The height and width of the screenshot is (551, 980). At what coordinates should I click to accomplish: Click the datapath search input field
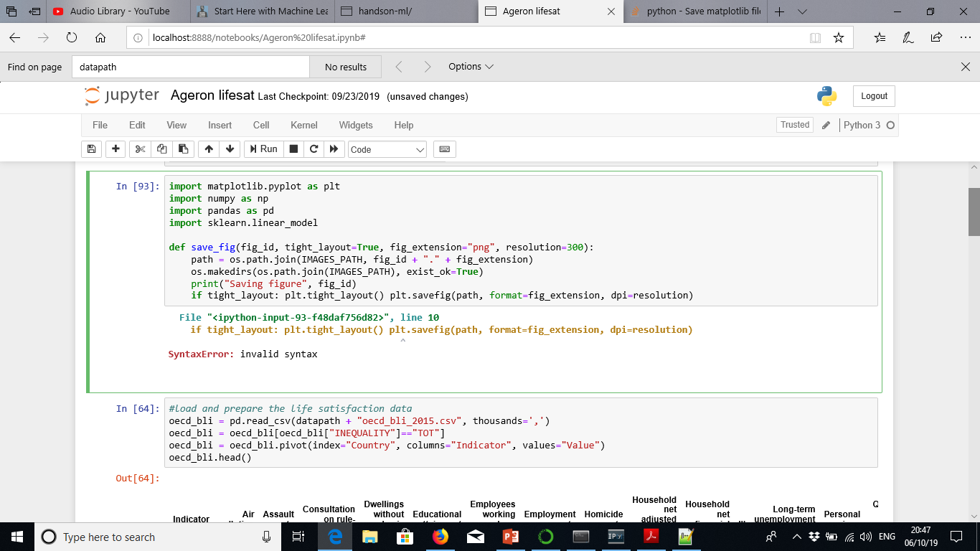190,66
